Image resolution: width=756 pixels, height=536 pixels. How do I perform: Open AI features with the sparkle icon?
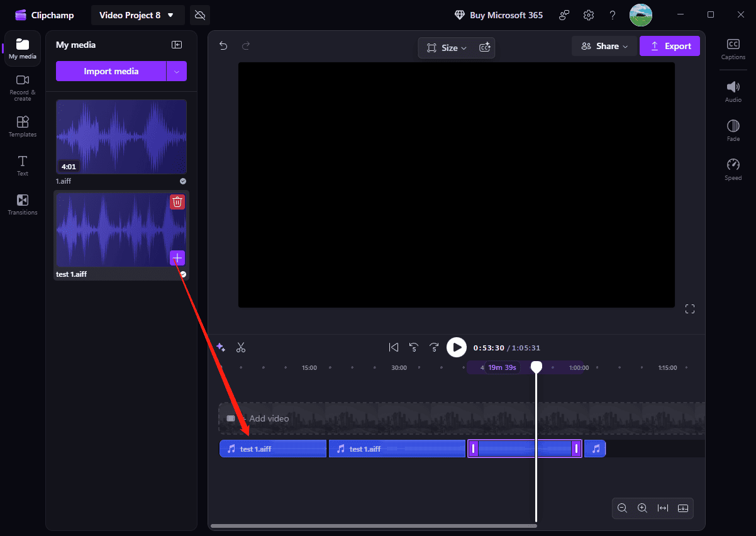[x=221, y=347]
